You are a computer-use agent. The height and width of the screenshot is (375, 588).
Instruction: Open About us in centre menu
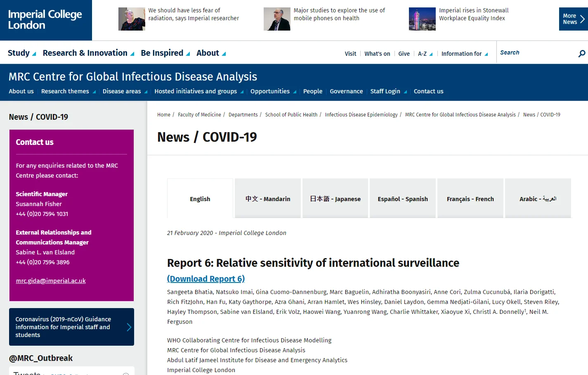click(21, 91)
